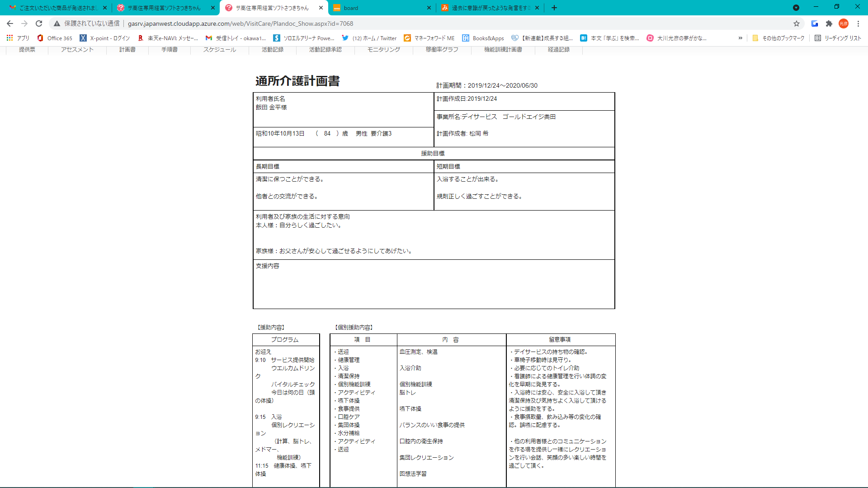Open new tab with plus button
Screen dimensions: 868x488
[x=554, y=8]
